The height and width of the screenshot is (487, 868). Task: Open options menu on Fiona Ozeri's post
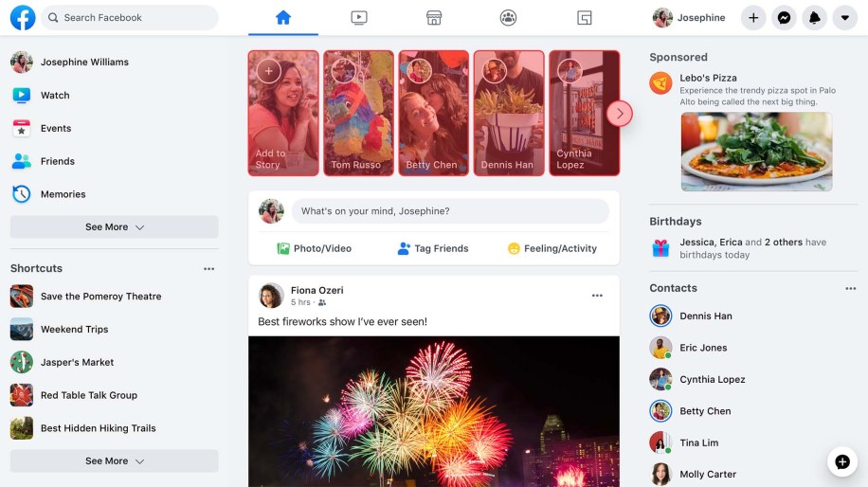pos(597,296)
